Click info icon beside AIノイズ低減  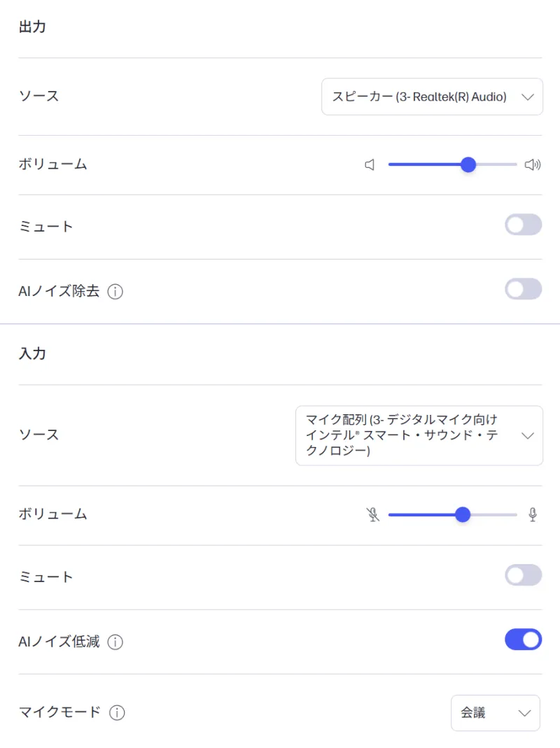coord(115,642)
